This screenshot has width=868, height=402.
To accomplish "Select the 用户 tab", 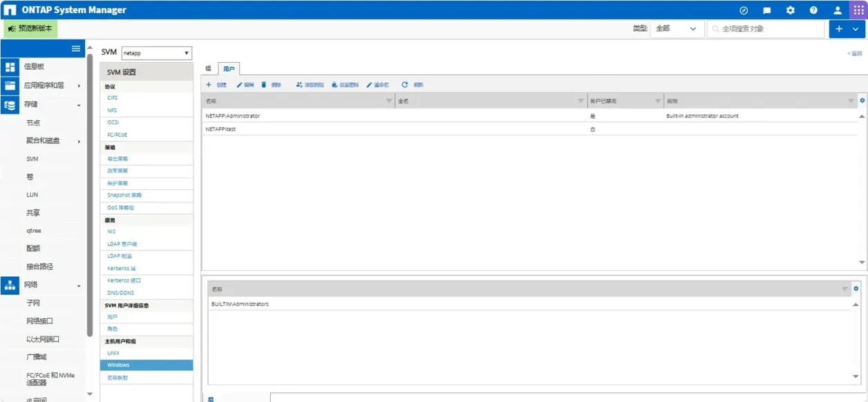I will [228, 68].
